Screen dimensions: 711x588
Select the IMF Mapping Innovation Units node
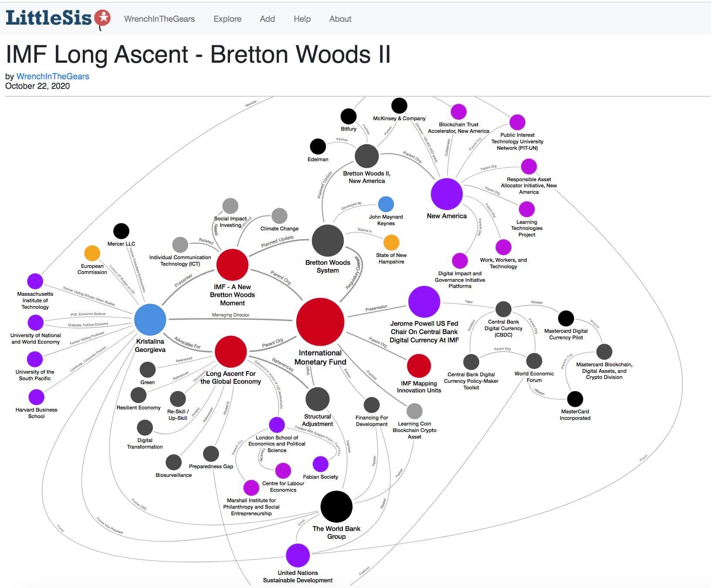tap(419, 366)
